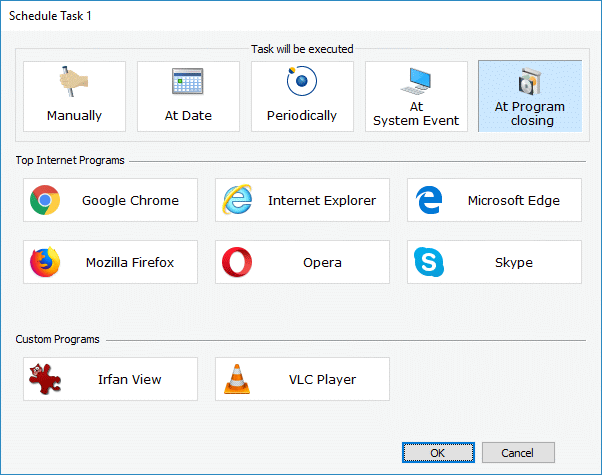The height and width of the screenshot is (475, 602).
Task: Click the VLC Player cone icon
Action: tap(237, 379)
